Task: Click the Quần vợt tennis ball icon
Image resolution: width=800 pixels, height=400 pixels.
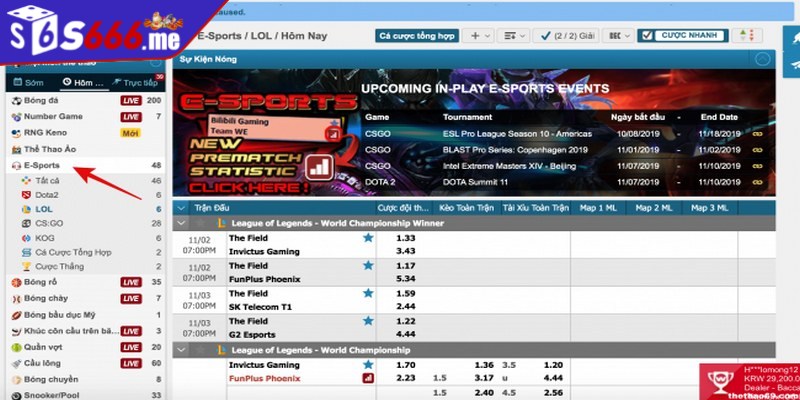Action: 17,347
